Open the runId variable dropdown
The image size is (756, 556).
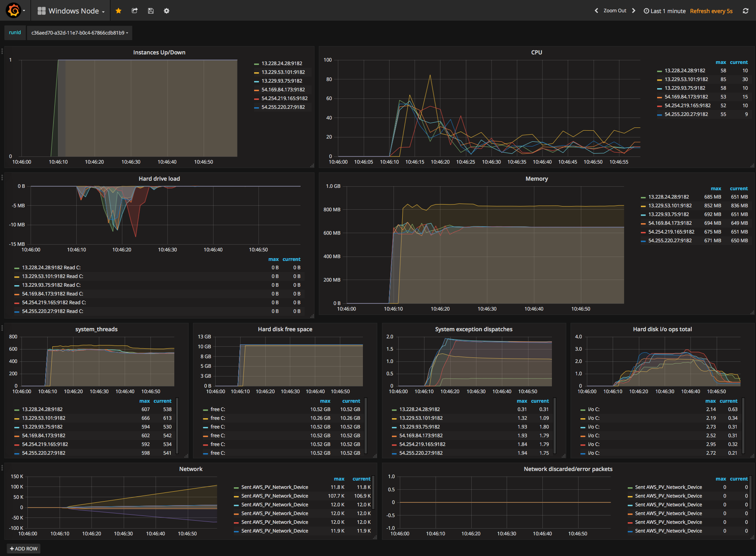pos(79,33)
